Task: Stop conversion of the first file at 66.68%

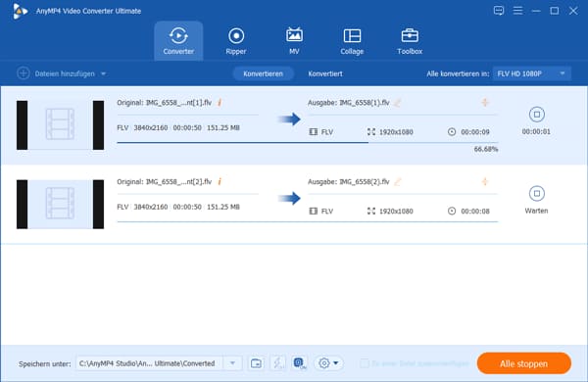Action: [x=537, y=115]
